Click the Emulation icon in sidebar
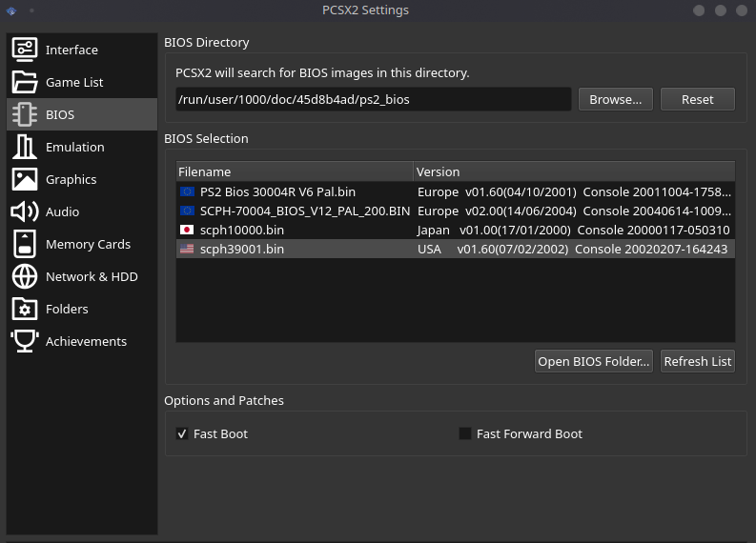This screenshot has height=543, width=756. click(x=25, y=147)
